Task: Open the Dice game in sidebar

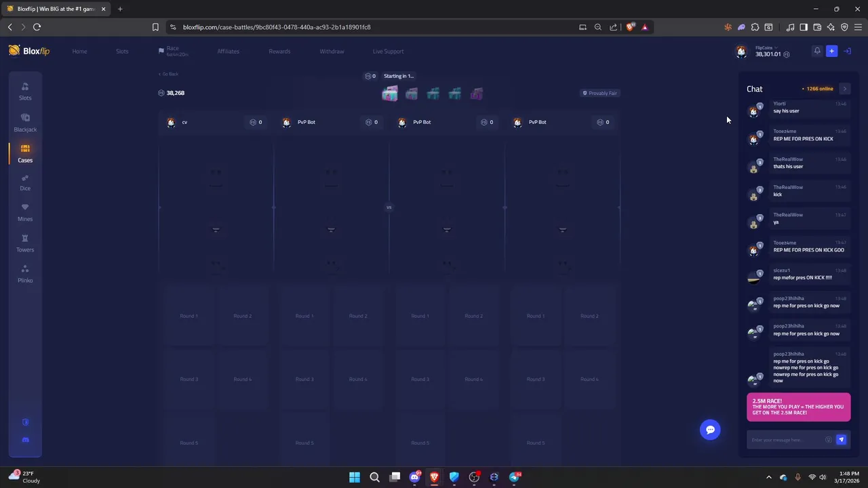Action: 25,182
